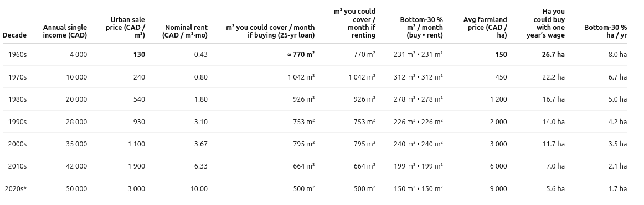644x205 pixels.
Task: Select the 1980s row label
Action: pos(17,99)
